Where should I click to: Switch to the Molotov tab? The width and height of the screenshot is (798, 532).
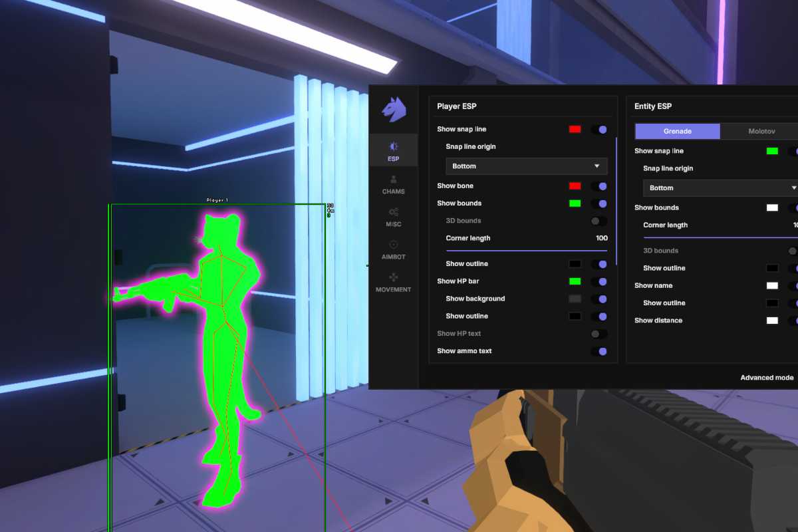coord(761,132)
